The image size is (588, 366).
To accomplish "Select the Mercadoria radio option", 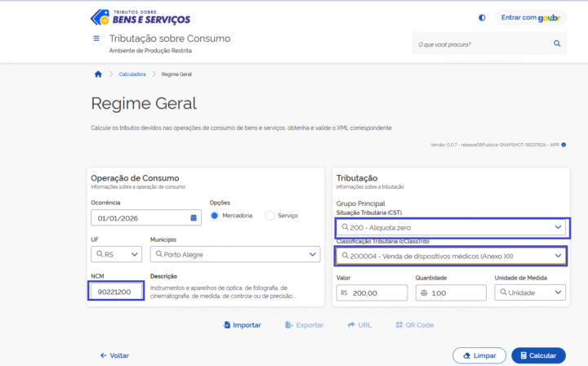I will coord(216,216).
